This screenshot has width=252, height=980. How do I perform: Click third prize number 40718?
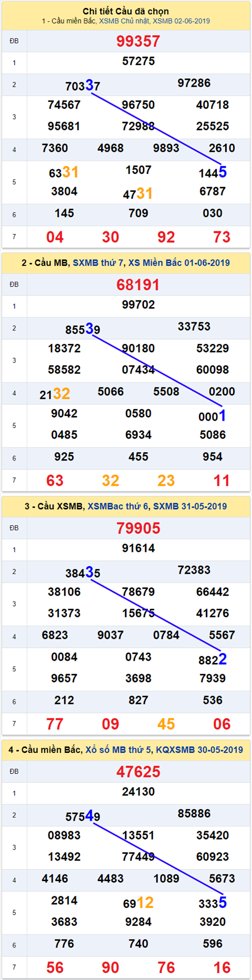click(213, 105)
